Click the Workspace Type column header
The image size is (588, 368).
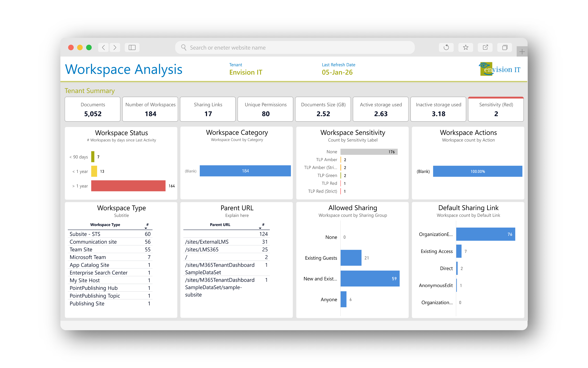tap(105, 225)
